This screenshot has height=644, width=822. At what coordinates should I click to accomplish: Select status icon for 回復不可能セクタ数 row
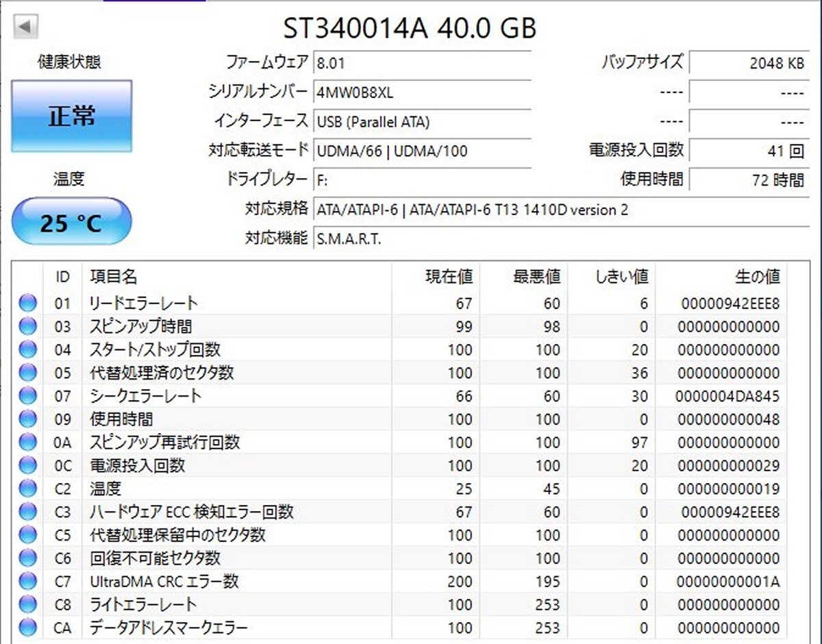[x=27, y=558]
